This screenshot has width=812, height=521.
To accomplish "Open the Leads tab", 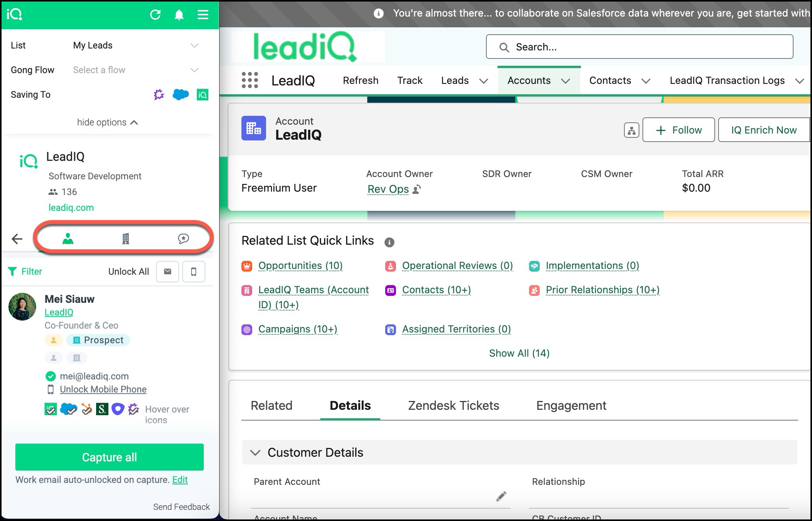I will coord(455,80).
